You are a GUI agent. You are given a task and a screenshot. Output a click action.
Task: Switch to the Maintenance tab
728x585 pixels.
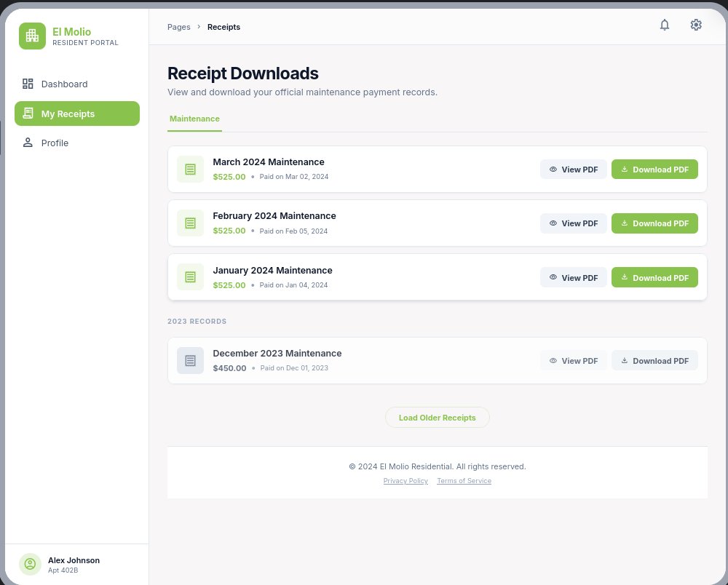(x=194, y=119)
